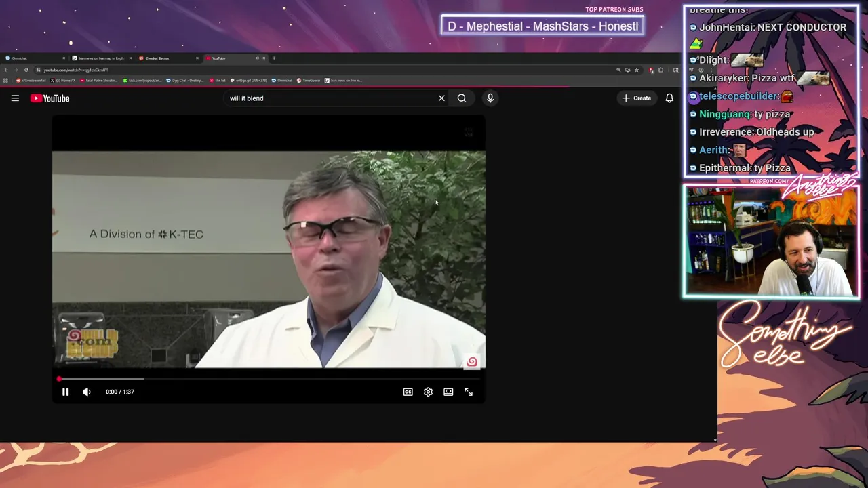
Task: Open the Iran news bookmark
Action: 343,81
